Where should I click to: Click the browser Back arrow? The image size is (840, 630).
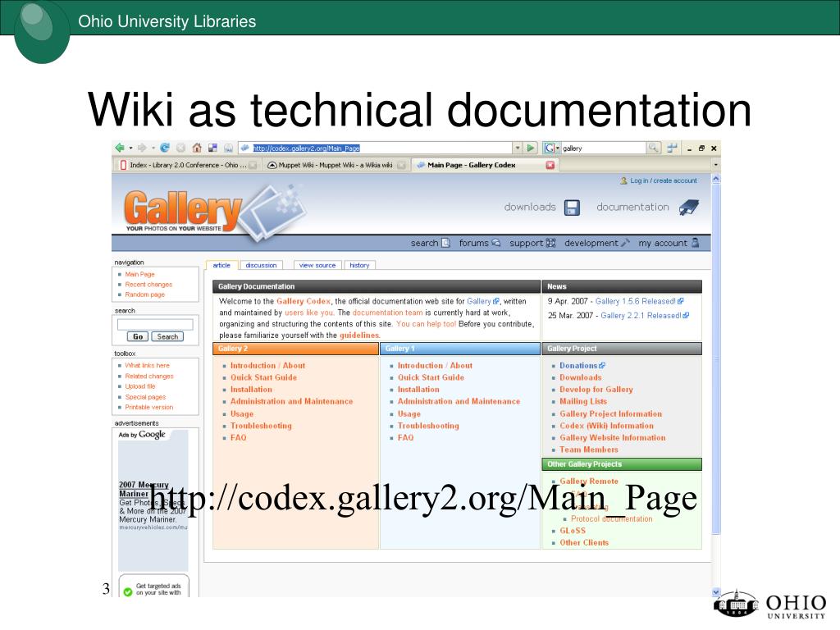pyautogui.click(x=120, y=148)
